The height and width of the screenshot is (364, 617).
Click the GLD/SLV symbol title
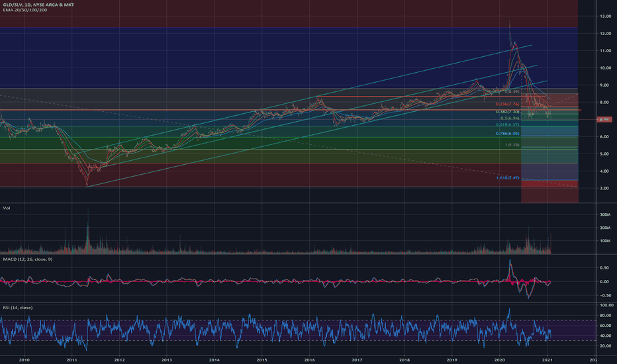point(38,5)
